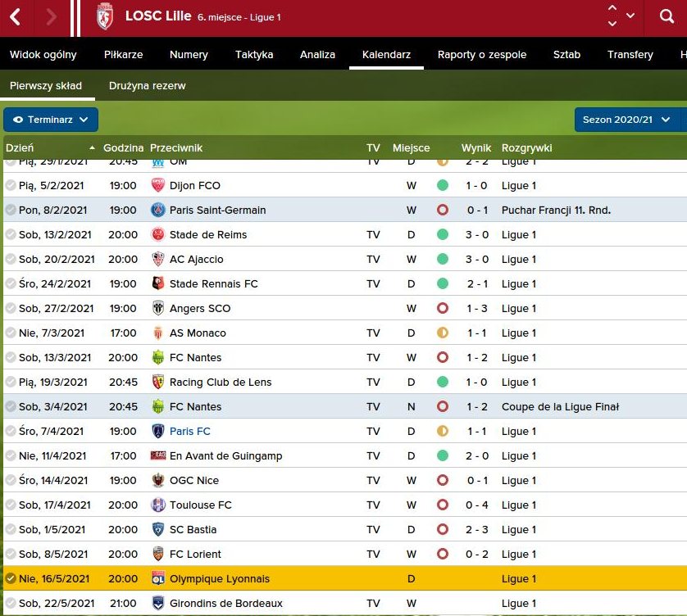
Task: Toggle the checkmark for 16/5/2021 match
Action: (x=11, y=579)
